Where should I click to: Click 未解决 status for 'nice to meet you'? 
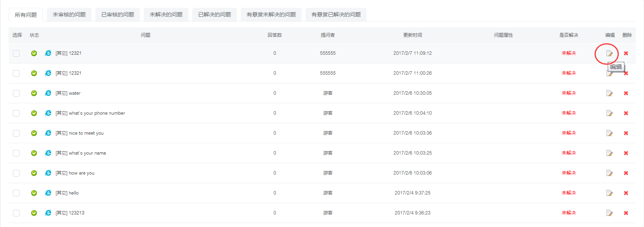pyautogui.click(x=569, y=133)
